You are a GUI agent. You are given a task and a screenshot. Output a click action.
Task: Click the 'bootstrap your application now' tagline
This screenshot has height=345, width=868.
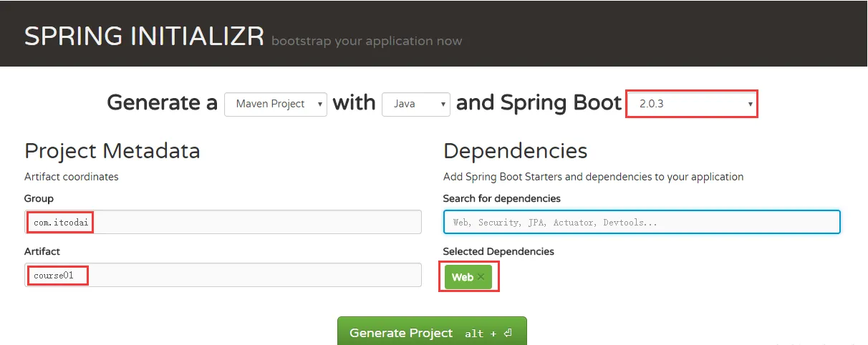(x=367, y=41)
